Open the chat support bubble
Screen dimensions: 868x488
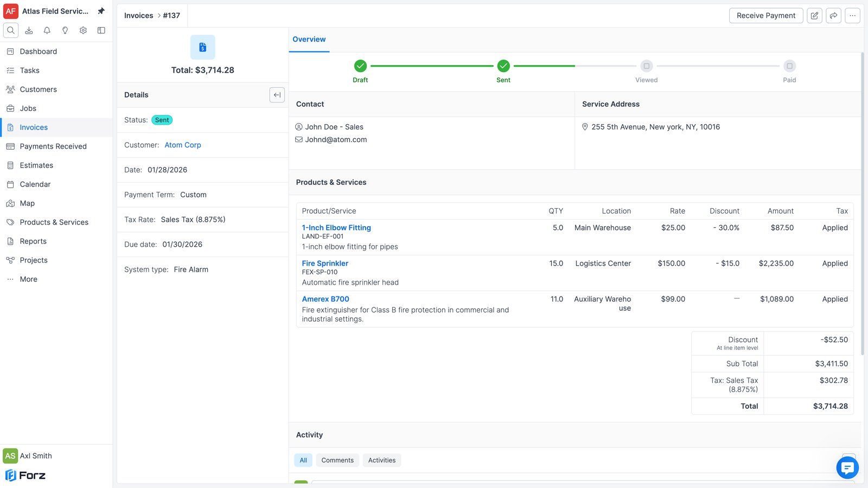point(847,467)
